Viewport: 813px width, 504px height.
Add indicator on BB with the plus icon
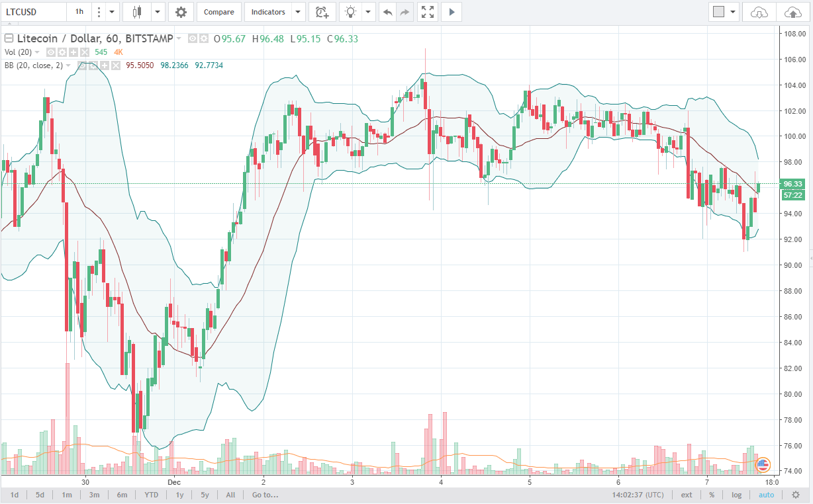click(x=105, y=65)
